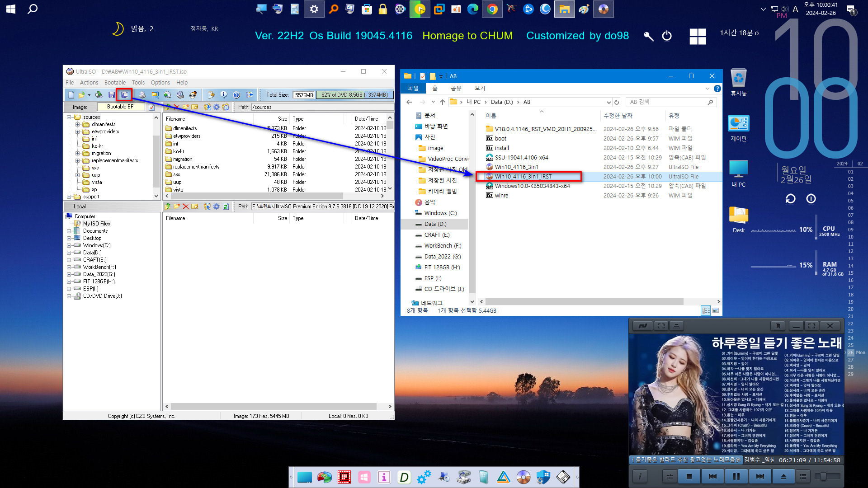Click the eject/open file button in music player
Image resolution: width=868 pixels, height=488 pixels.
[783, 476]
